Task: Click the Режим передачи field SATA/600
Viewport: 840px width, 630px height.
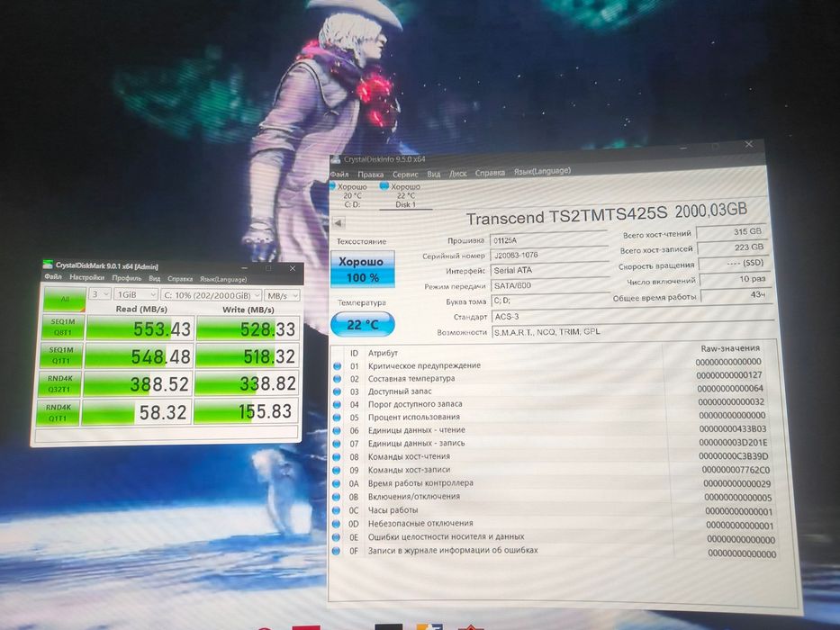Action: click(550, 285)
